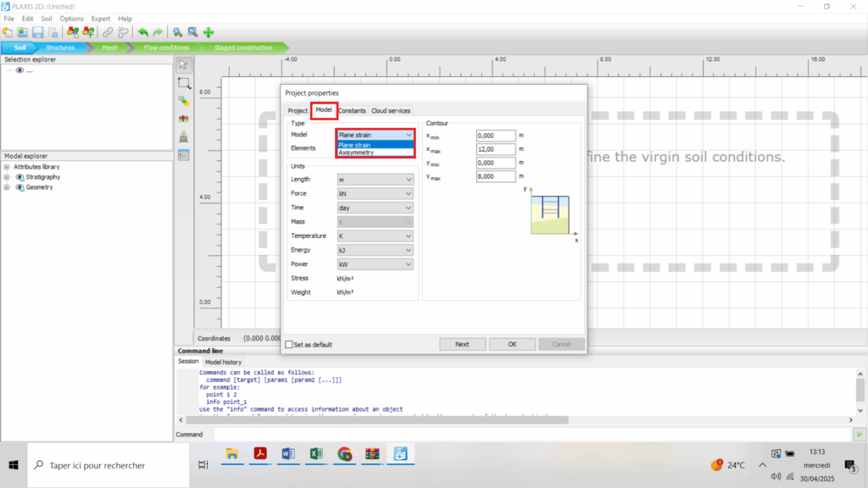Image resolution: width=868 pixels, height=488 pixels.
Task: Open the File menu
Action: pyautogui.click(x=9, y=19)
